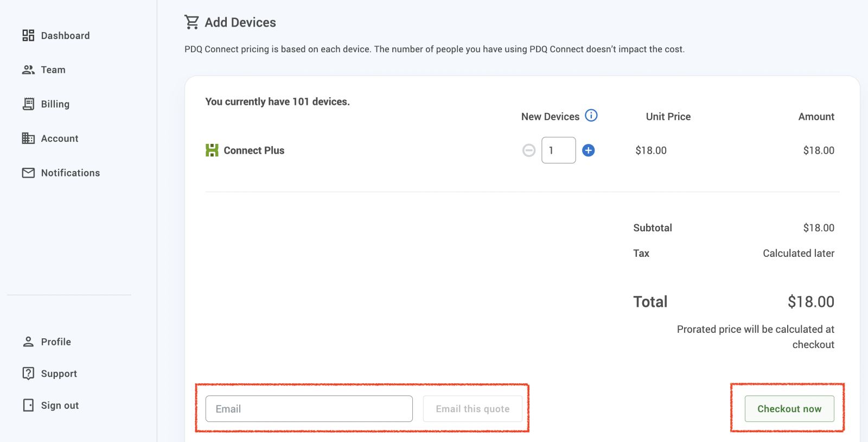
Task: Click the Dashboard grid icon
Action: click(x=28, y=35)
